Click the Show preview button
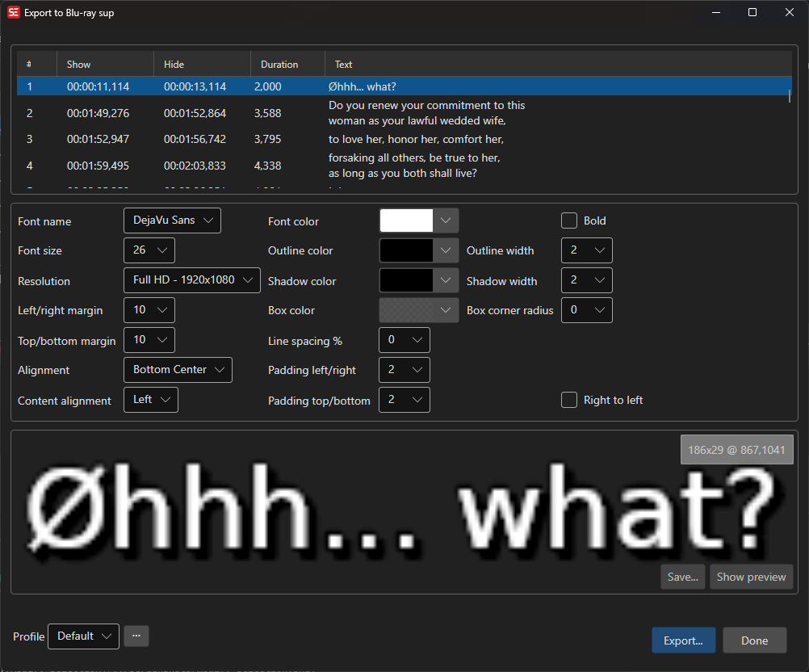 coord(751,577)
